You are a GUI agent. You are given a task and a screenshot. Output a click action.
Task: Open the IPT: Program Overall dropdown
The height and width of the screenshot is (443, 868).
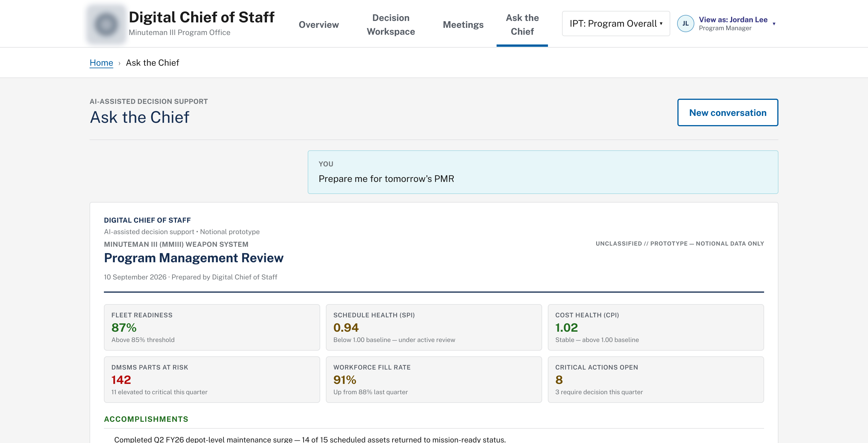[616, 24]
